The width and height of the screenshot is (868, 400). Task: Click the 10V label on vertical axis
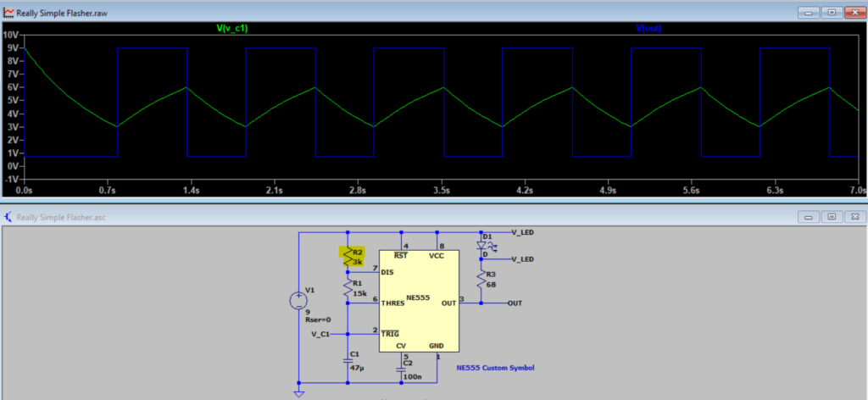(x=10, y=35)
